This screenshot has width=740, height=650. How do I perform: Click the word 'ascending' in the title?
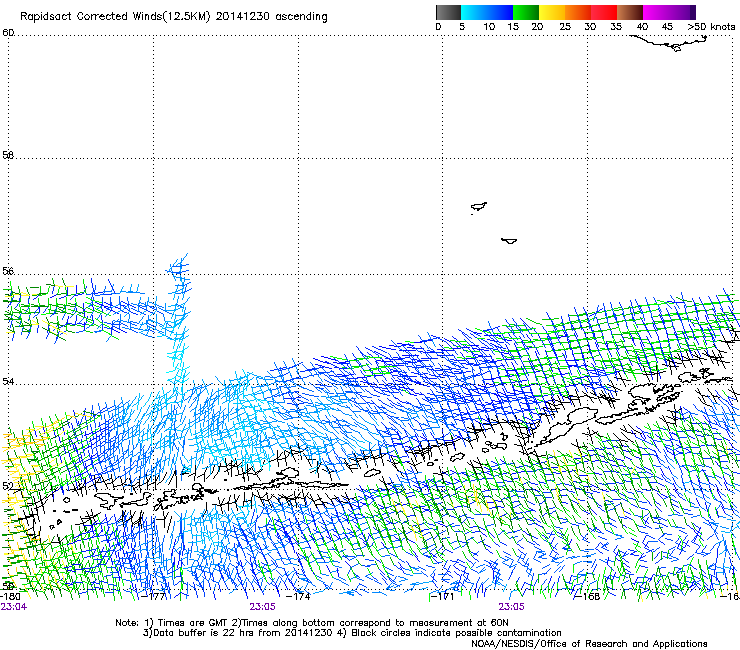pos(301,17)
